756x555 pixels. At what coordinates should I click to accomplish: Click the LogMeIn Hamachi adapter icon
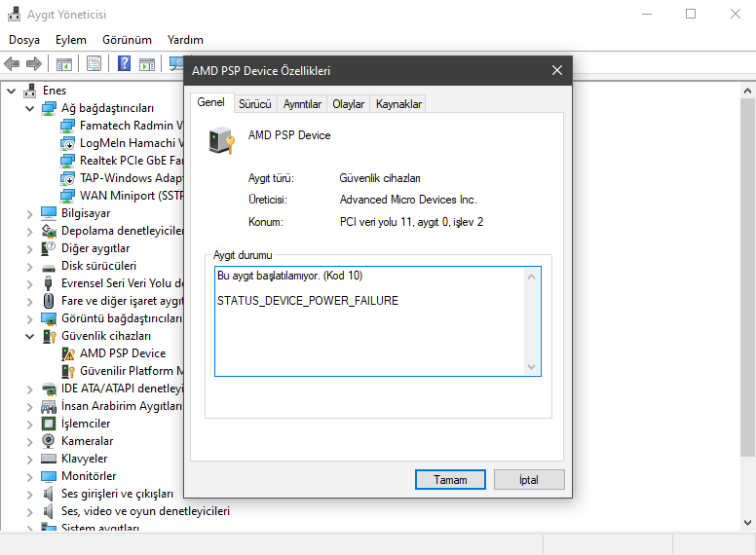tap(67, 143)
